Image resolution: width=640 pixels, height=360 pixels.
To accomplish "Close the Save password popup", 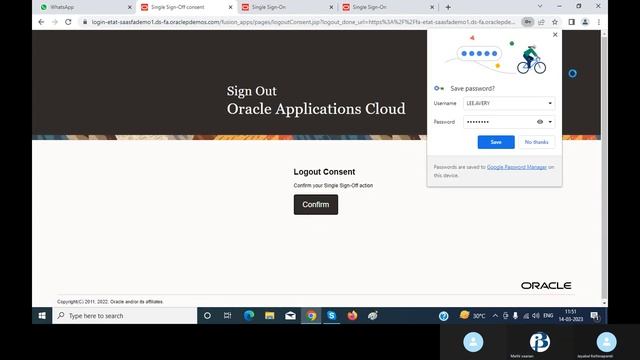I will 555,35.
